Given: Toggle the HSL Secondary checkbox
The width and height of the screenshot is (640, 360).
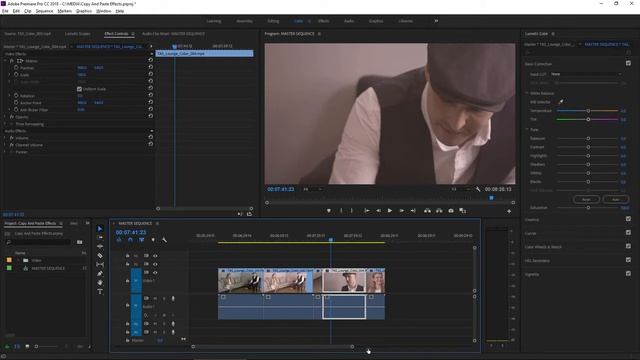Looking at the screenshot, I should [628, 260].
